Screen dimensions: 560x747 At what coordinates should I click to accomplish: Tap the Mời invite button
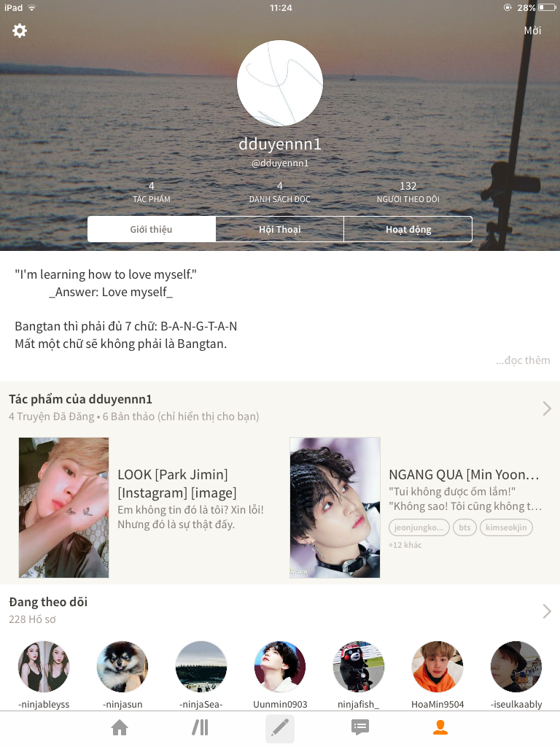click(532, 31)
